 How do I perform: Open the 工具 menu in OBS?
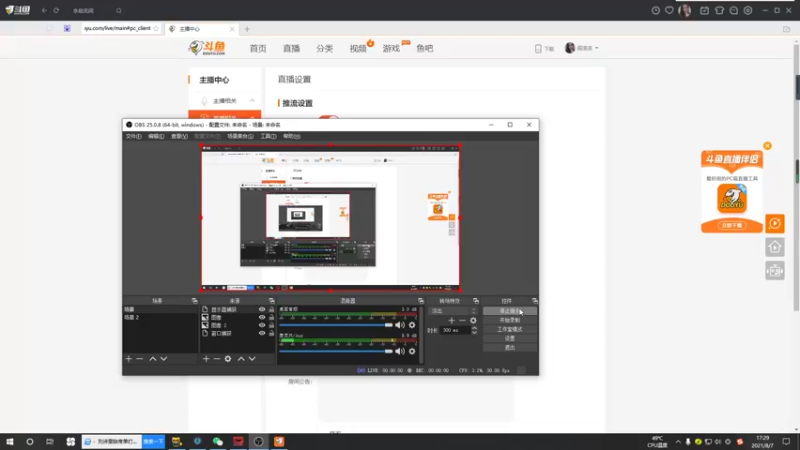click(268, 136)
